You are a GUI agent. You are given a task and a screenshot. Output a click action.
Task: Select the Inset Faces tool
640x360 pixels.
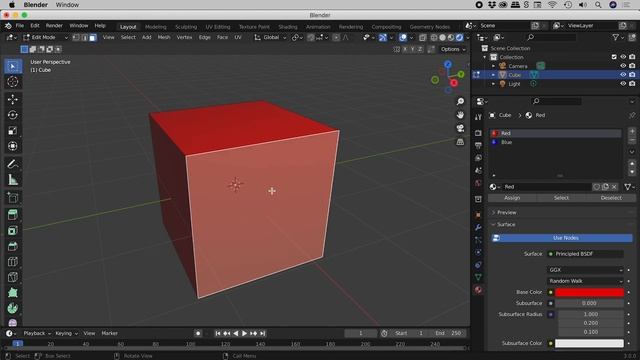coord(13,231)
